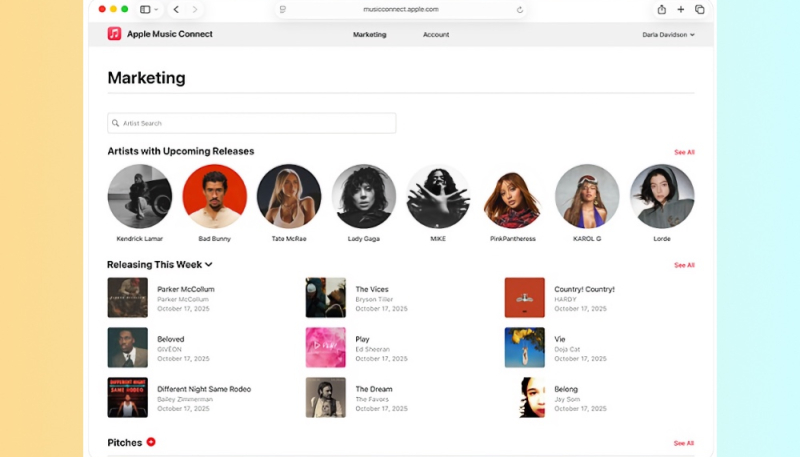Open the Play album cover

tap(326, 347)
